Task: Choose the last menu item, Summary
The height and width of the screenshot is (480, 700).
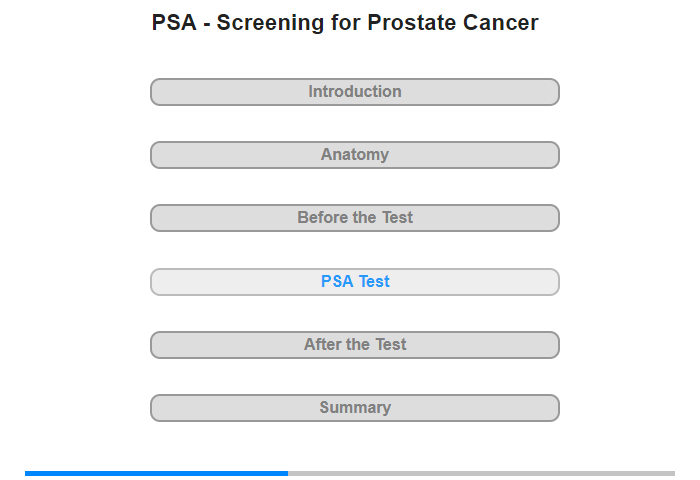Action: click(355, 408)
